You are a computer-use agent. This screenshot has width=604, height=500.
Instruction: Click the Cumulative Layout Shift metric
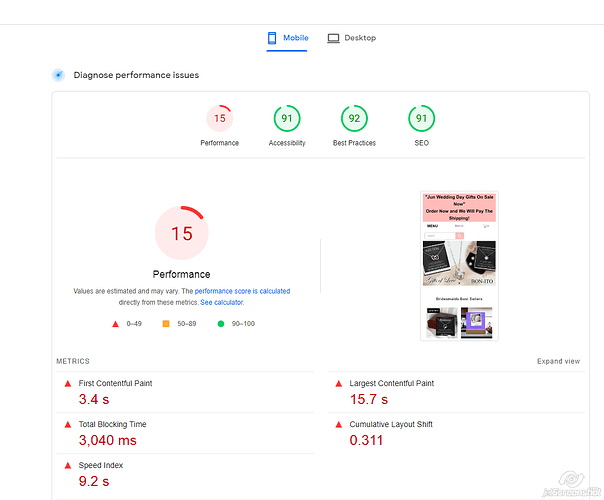[391, 424]
